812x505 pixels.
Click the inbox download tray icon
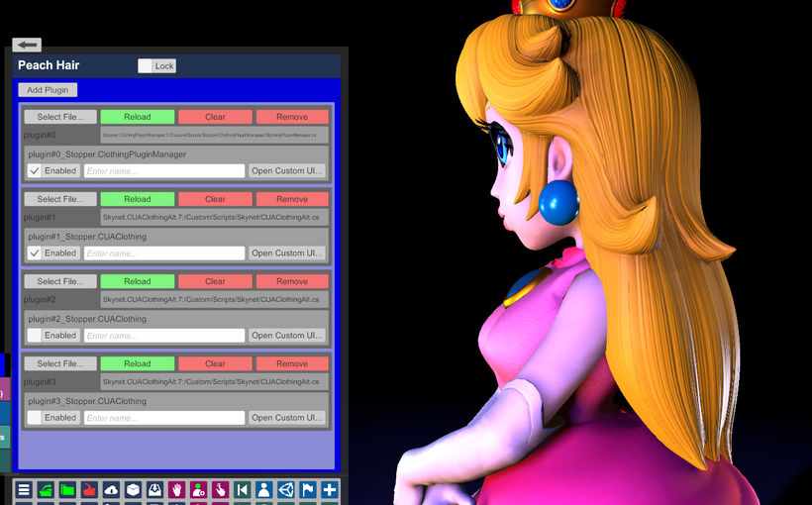154,489
